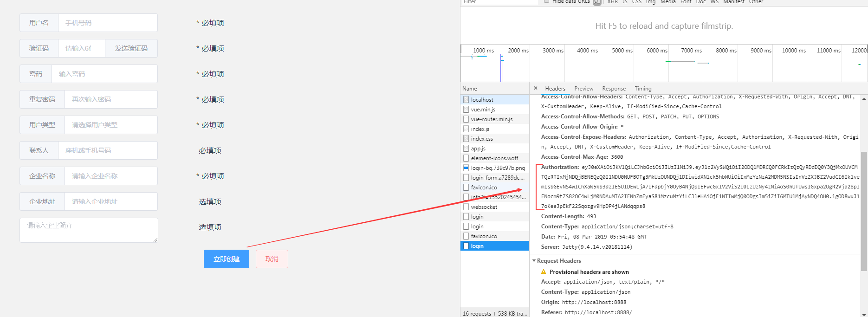Click the 重复密码 input field
868x317 pixels.
point(111,99)
